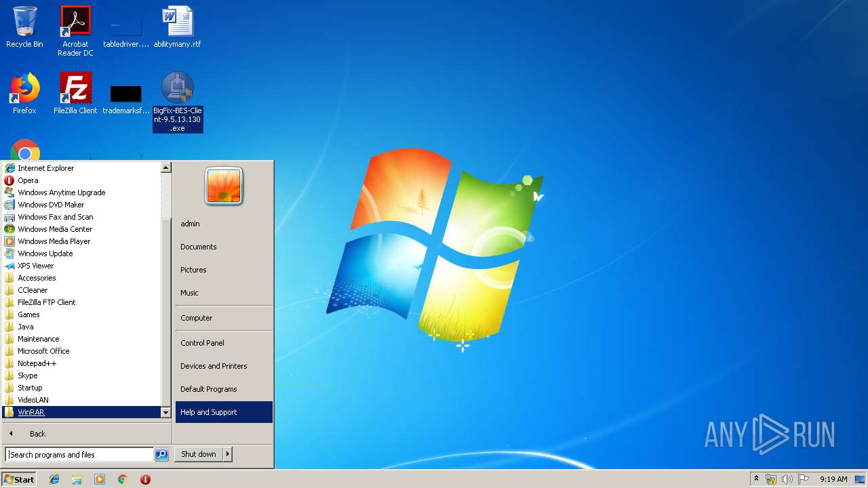868x488 pixels.
Task: Open Windows Fax and Scan
Action: [81, 217]
